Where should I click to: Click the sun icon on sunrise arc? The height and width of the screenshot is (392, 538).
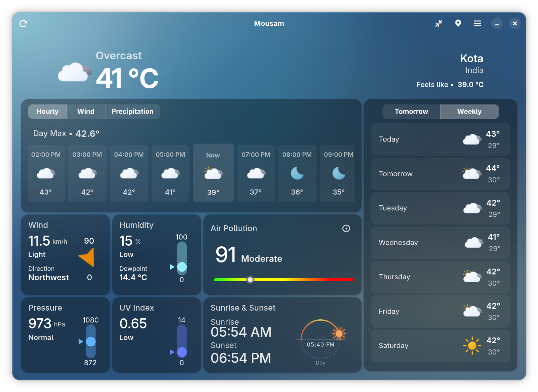[339, 333]
